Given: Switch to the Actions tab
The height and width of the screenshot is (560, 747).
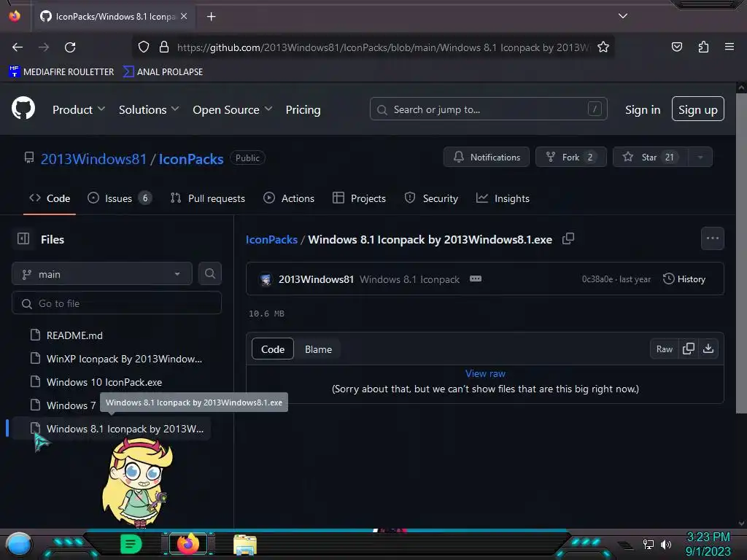Looking at the screenshot, I should point(289,198).
